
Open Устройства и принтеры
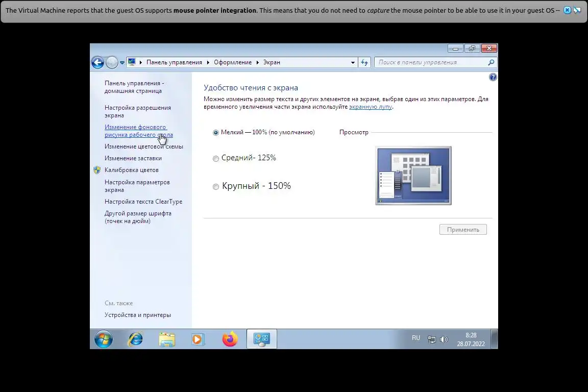138,315
